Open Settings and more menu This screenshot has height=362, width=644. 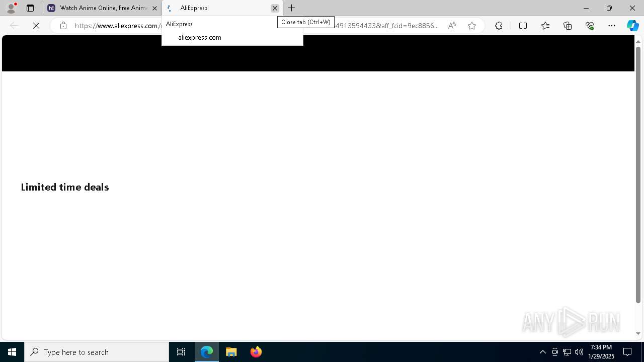(612, 26)
